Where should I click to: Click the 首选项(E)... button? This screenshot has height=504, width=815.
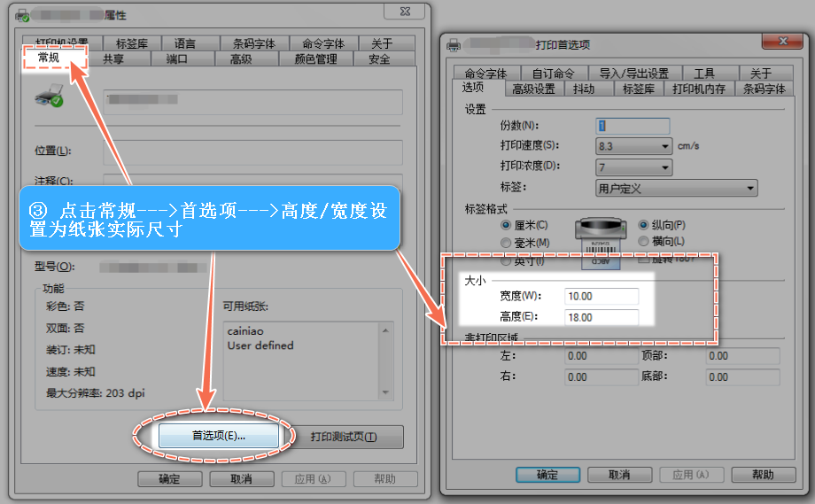pyautogui.click(x=219, y=436)
